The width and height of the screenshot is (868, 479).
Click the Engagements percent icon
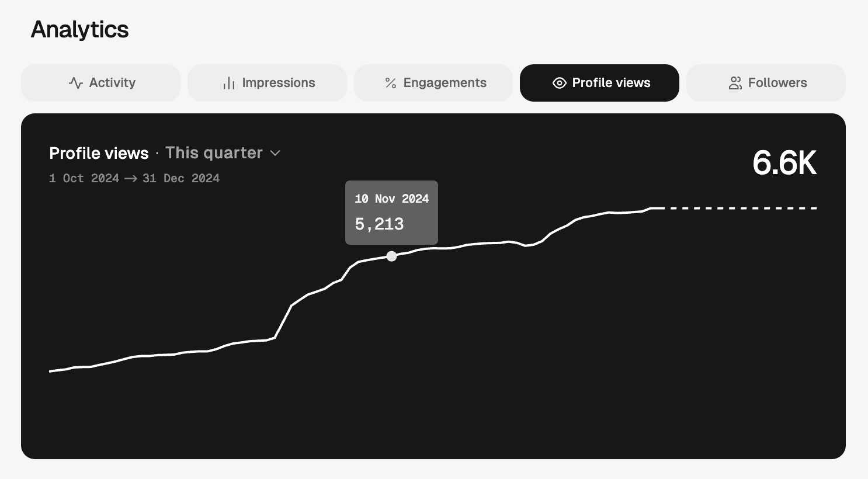[x=391, y=83]
